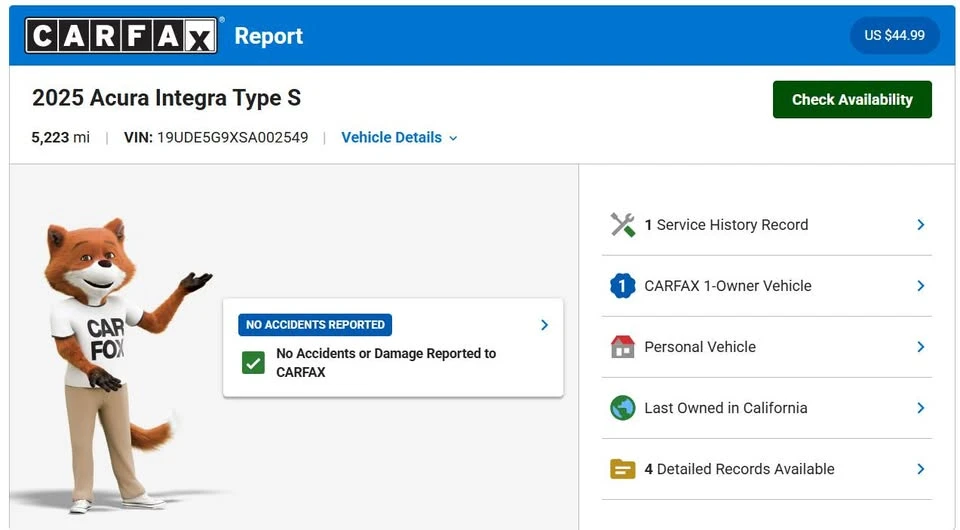Click the globe Last Owned icon
Image resolution: width=960 pixels, height=530 pixels.
623,408
